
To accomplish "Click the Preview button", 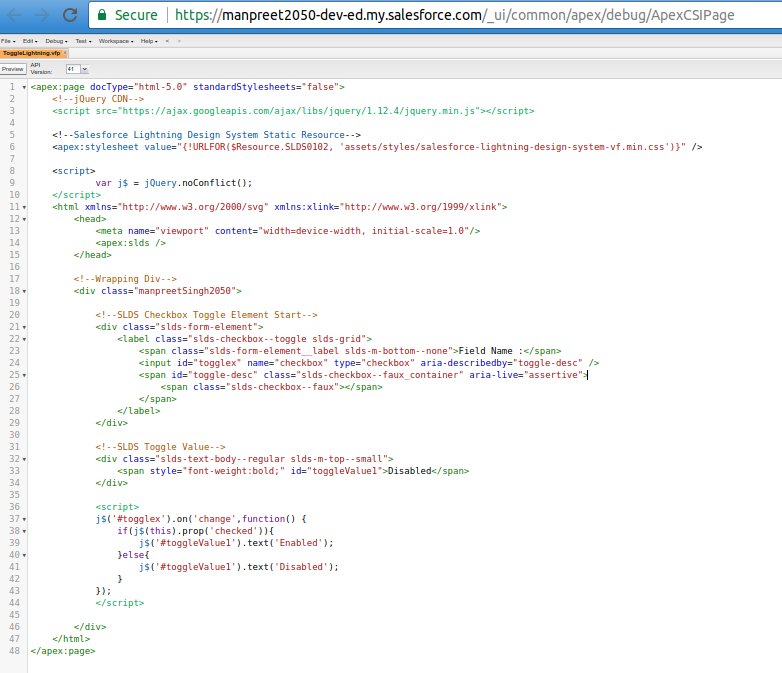I will (13, 69).
